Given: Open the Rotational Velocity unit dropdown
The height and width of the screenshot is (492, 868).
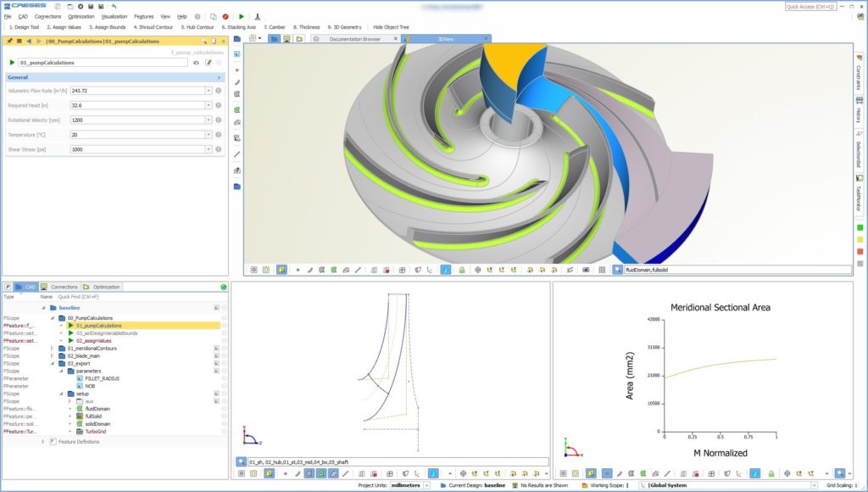Looking at the screenshot, I should [209, 120].
